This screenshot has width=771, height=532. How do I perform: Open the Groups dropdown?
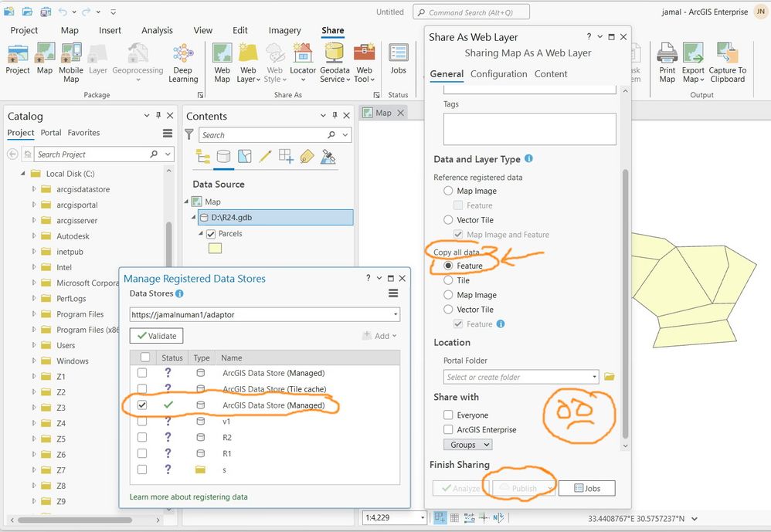click(467, 445)
